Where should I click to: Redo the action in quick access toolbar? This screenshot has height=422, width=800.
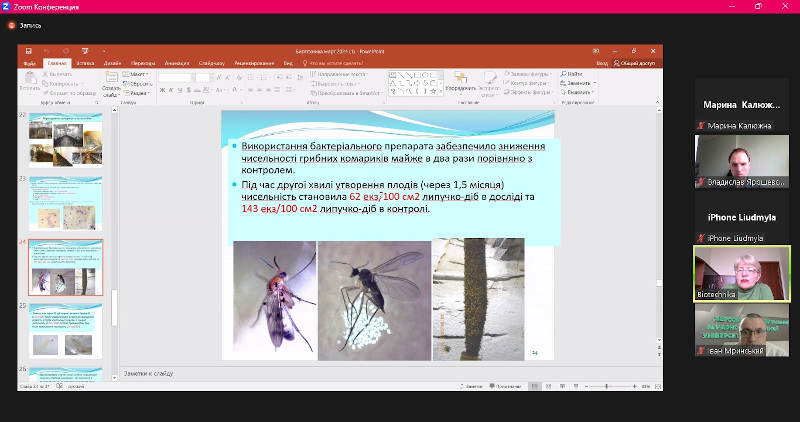click(66, 51)
